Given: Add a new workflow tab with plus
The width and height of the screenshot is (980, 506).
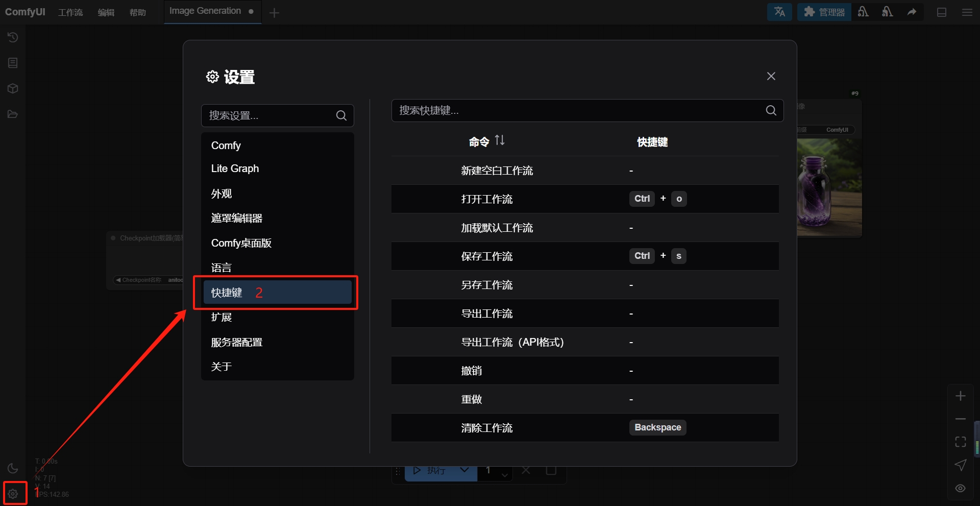Looking at the screenshot, I should coord(274,13).
